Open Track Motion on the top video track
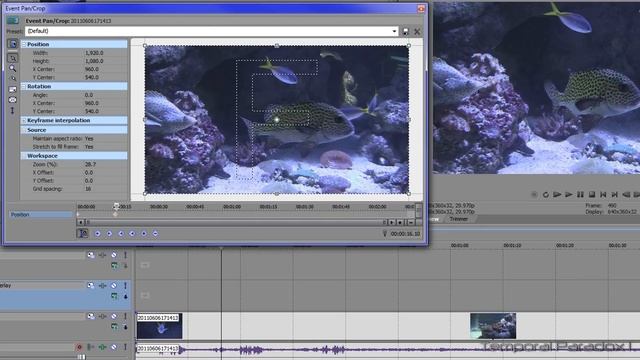The height and width of the screenshot is (360, 640). (x=91, y=255)
